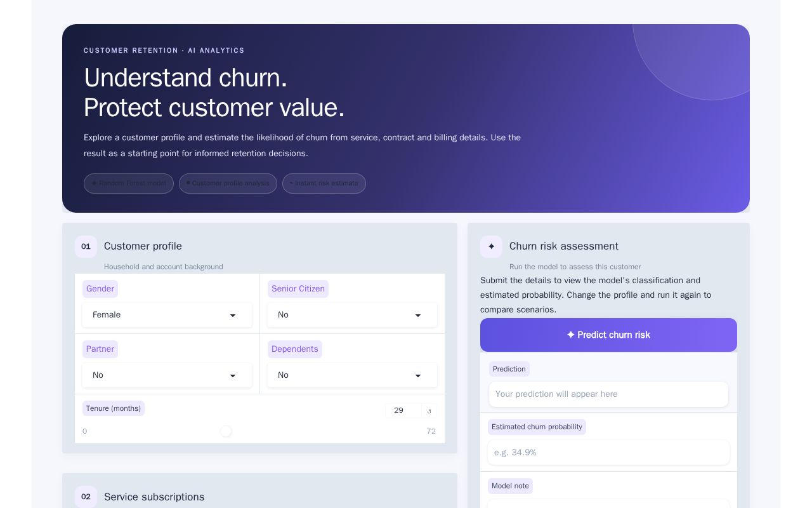Click the "Gender" field label
This screenshot has width=812, height=508.
click(x=100, y=289)
